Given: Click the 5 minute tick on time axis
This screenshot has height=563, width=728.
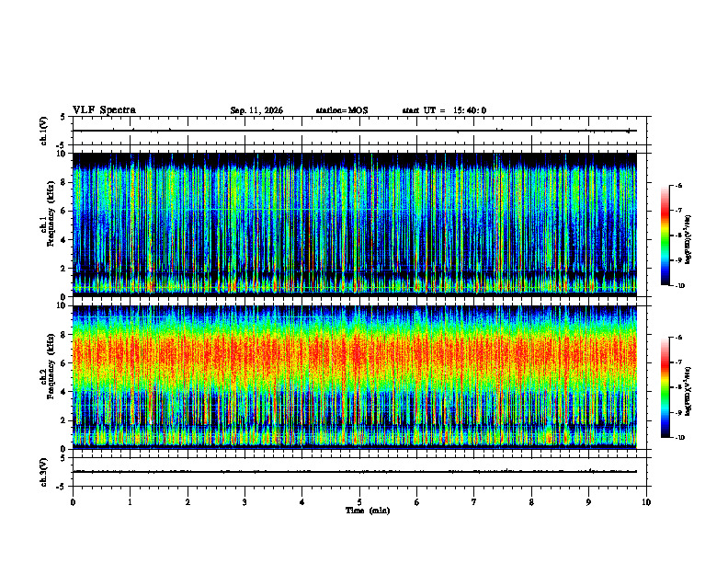Looking at the screenshot, I should click(359, 502).
